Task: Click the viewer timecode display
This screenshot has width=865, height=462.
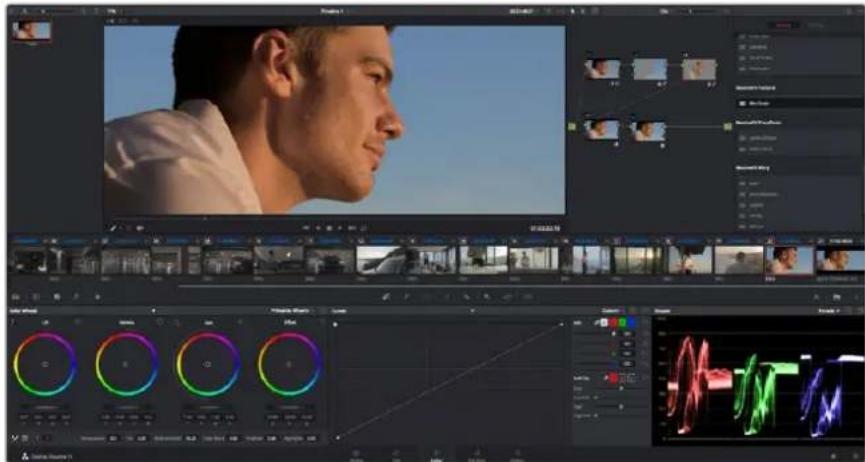Action: click(545, 228)
